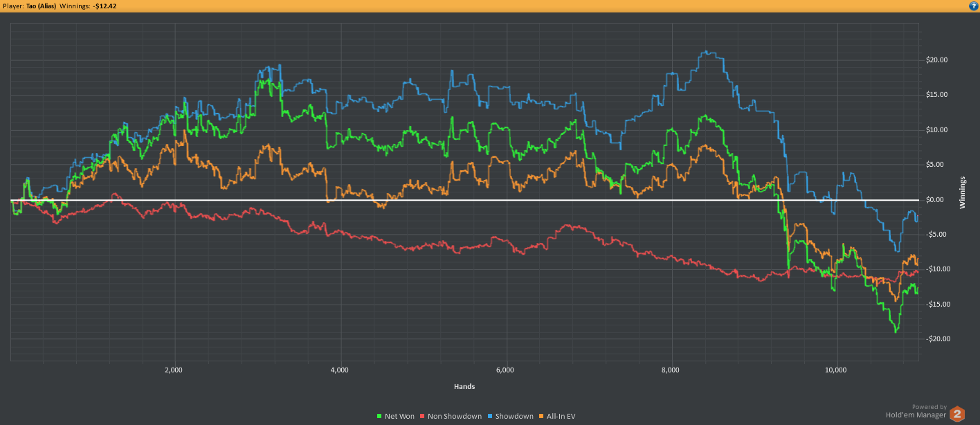Click the $0.00 axis label

point(934,200)
